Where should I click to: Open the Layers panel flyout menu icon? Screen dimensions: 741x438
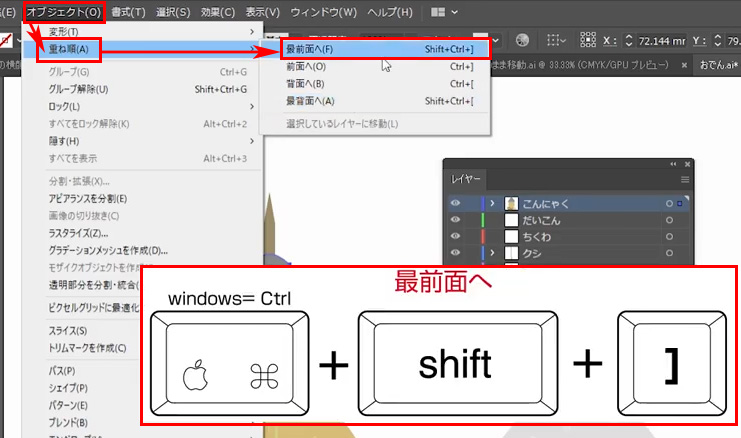point(685,180)
